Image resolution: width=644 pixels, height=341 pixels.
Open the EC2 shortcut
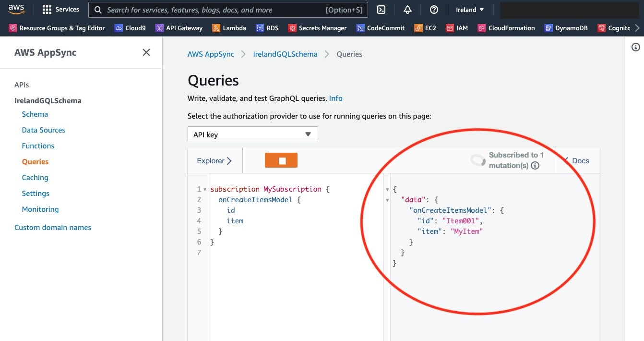(425, 28)
